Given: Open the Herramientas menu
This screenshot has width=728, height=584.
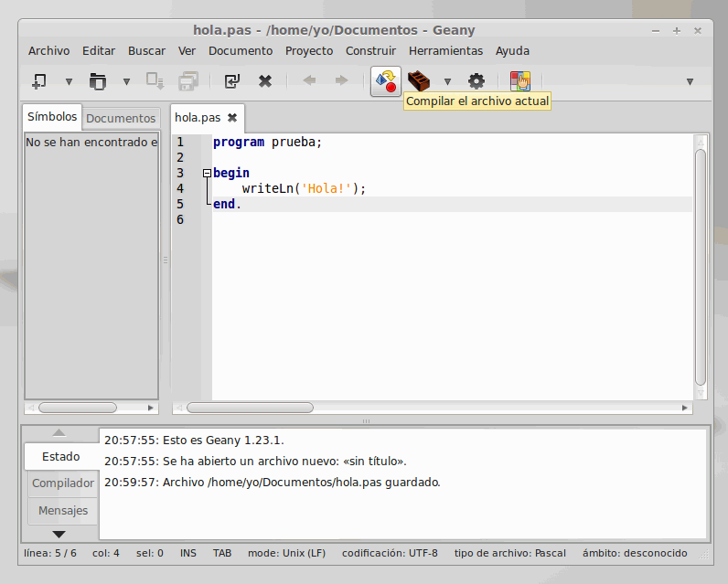Looking at the screenshot, I should pyautogui.click(x=445, y=51).
